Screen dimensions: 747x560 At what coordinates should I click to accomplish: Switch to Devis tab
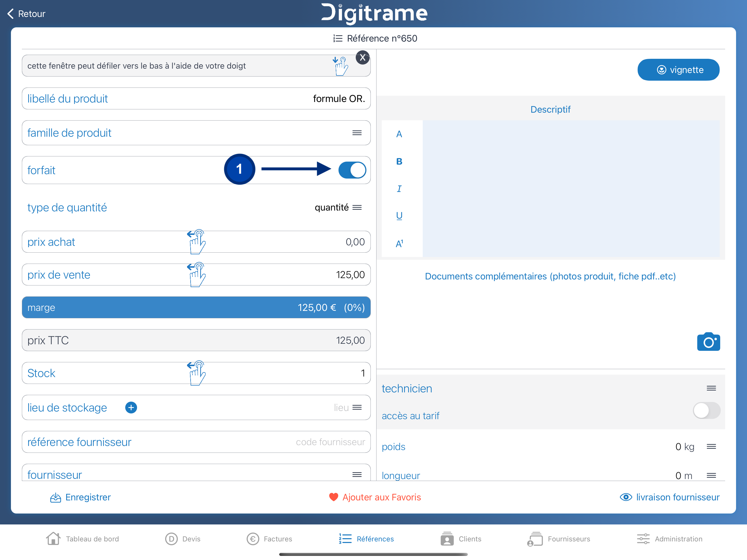(183, 539)
